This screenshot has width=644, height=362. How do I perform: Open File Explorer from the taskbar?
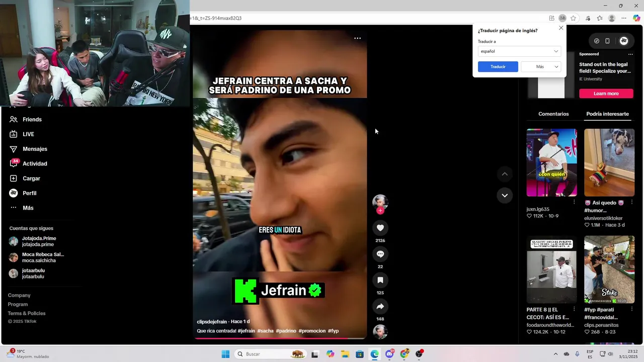pos(345,354)
